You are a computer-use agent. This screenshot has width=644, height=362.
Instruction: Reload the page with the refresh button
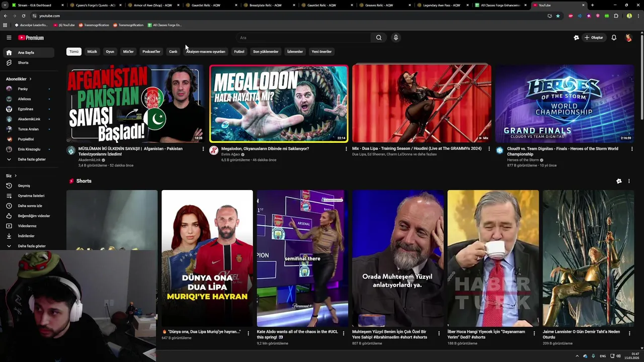pos(24,16)
